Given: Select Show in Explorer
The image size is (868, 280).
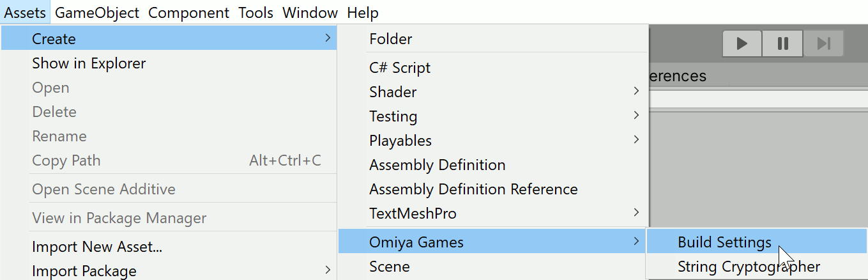Looking at the screenshot, I should pyautogui.click(x=89, y=63).
